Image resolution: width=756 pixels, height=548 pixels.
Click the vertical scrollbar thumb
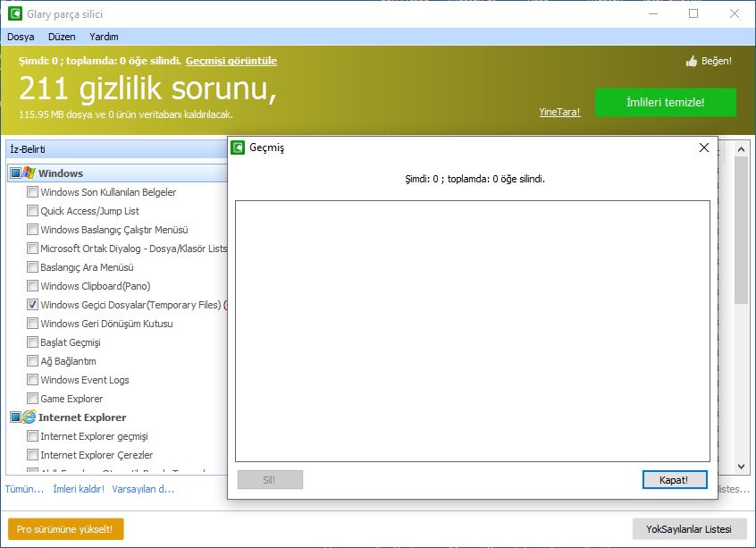click(x=741, y=230)
